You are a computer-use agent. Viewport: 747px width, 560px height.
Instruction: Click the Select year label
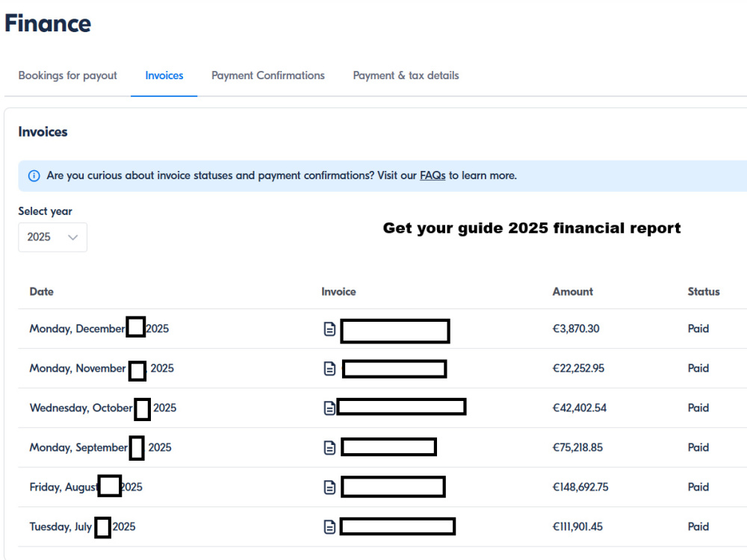46,211
